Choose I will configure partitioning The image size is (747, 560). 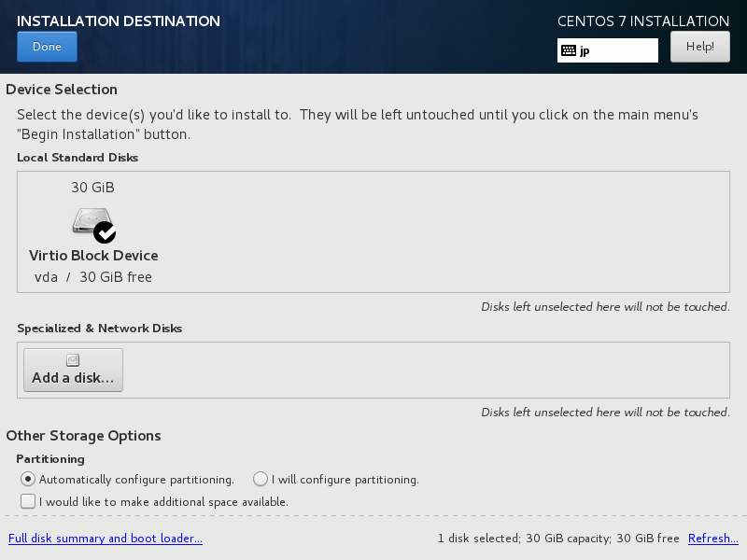click(x=260, y=479)
